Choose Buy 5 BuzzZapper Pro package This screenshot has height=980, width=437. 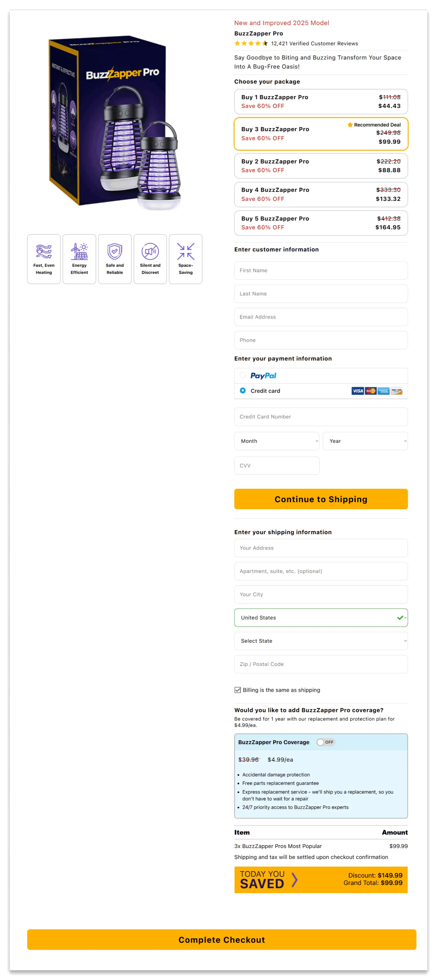(x=321, y=223)
